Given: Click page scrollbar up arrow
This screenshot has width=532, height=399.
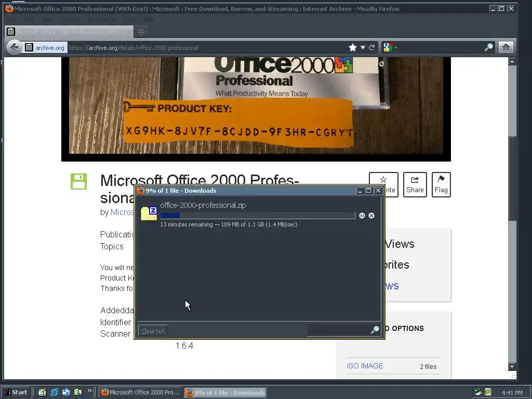Looking at the screenshot, I should point(512,61).
